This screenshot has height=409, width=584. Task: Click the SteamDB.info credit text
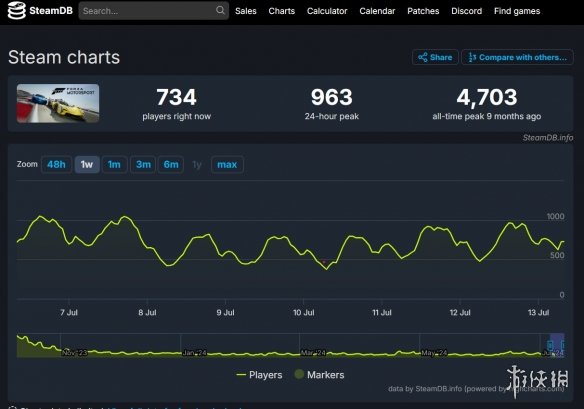[x=548, y=138]
